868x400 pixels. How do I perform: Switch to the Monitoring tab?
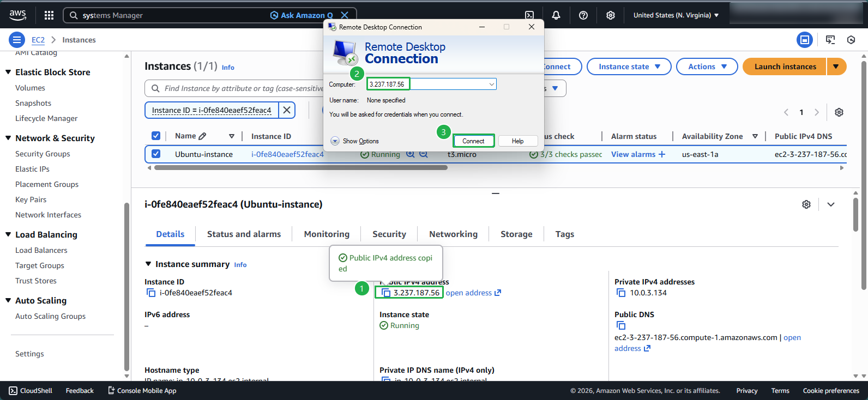coord(327,234)
